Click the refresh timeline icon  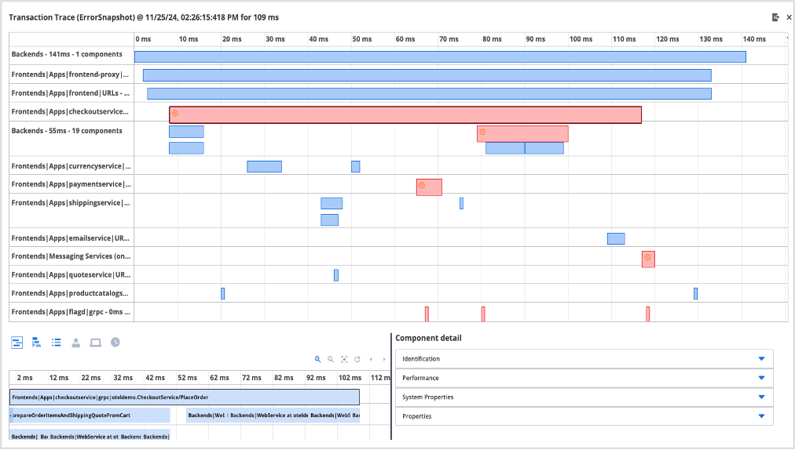[x=357, y=359]
